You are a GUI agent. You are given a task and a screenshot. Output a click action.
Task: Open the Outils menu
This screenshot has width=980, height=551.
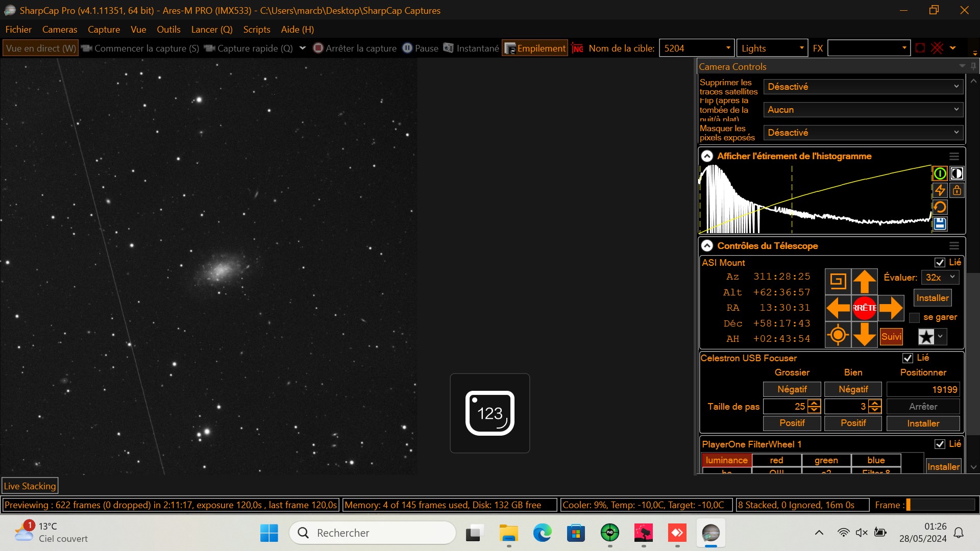[168, 30]
